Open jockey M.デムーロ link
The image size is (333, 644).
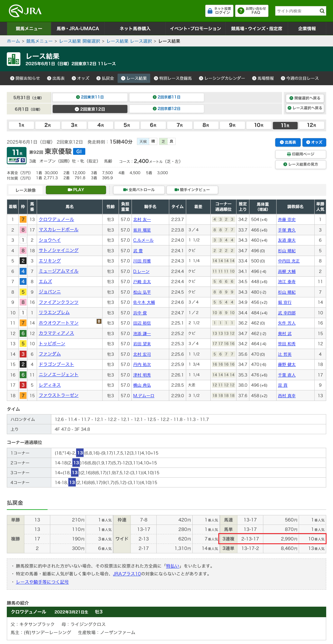pos(144,396)
